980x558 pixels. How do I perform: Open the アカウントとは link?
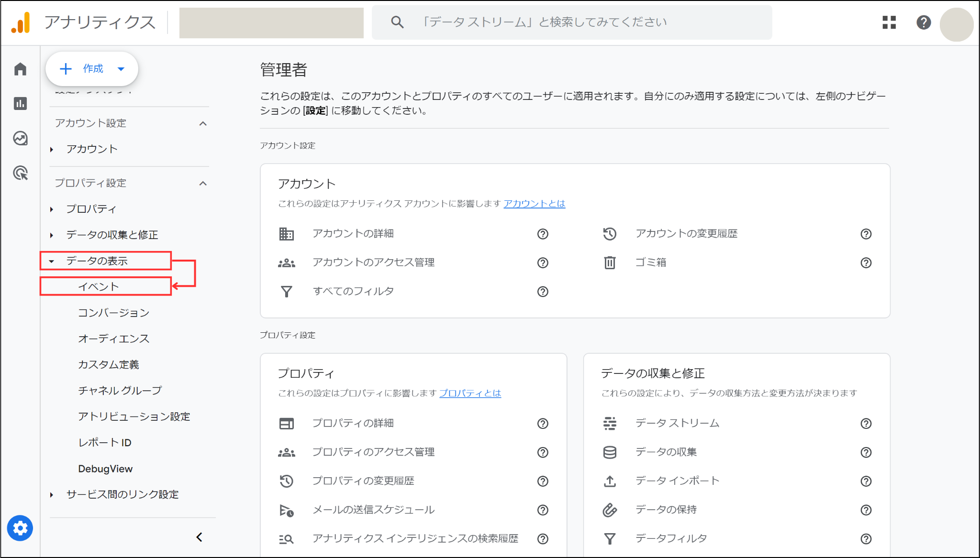[535, 204]
